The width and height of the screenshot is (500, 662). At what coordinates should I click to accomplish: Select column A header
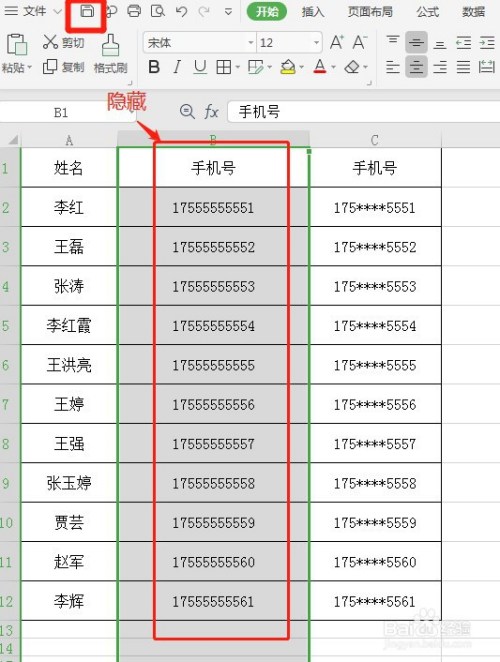(69, 140)
